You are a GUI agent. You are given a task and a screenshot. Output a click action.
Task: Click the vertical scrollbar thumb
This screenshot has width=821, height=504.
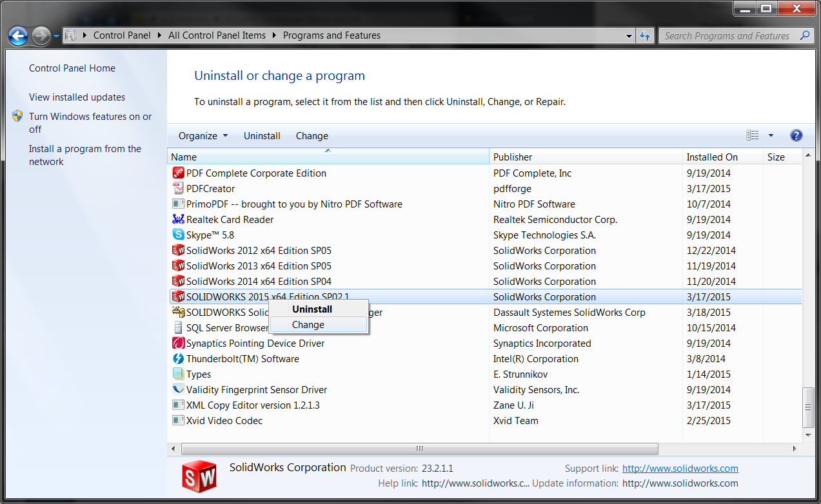click(x=807, y=407)
